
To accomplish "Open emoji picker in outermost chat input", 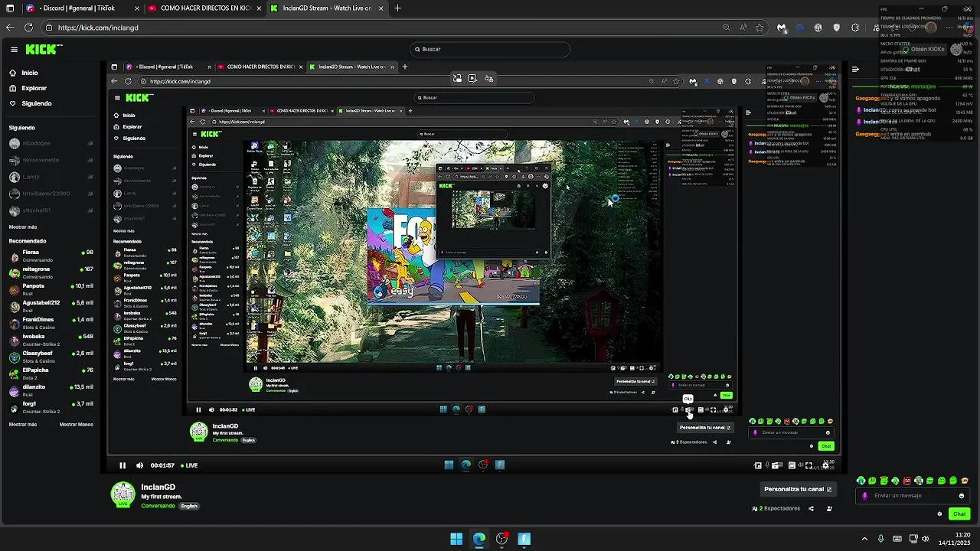I will 962,495.
